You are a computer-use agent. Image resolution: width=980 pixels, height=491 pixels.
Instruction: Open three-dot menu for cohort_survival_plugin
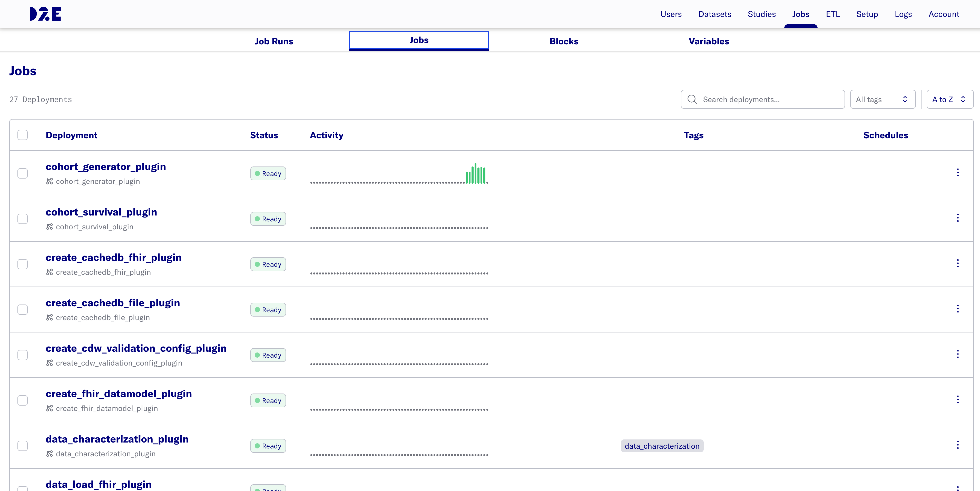(x=958, y=218)
